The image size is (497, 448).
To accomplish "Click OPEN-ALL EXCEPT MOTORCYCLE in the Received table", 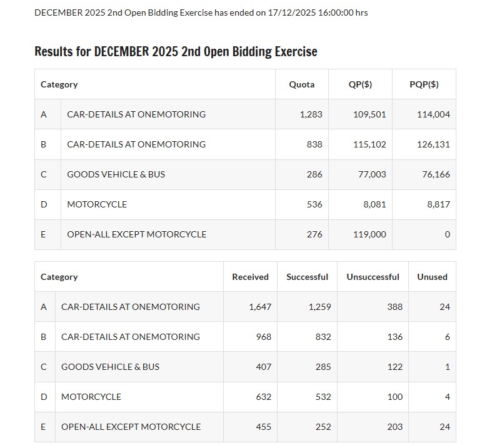I will pos(131,427).
